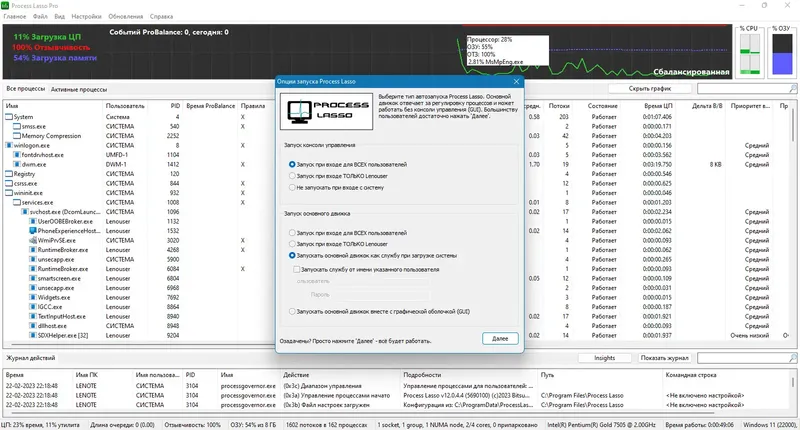800x430 pixels.
Task: Click the IGCC.exe process icon
Action: pyautogui.click(x=33, y=307)
